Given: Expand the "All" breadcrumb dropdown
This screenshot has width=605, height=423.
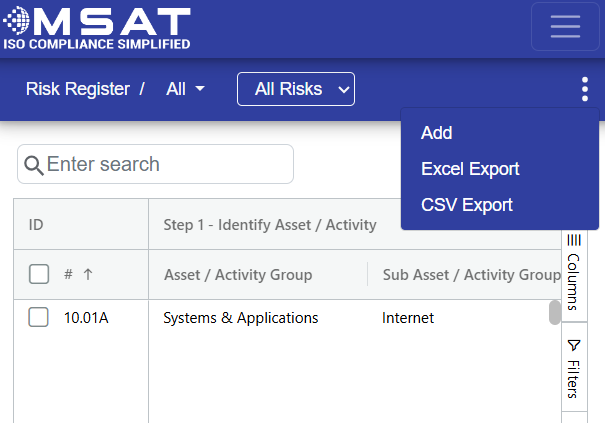Looking at the screenshot, I should tap(186, 89).
